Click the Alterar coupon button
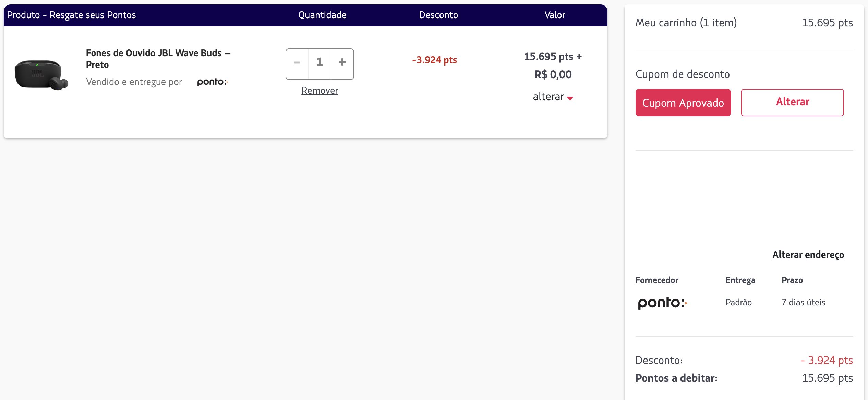Image resolution: width=868 pixels, height=400 pixels. pos(792,103)
